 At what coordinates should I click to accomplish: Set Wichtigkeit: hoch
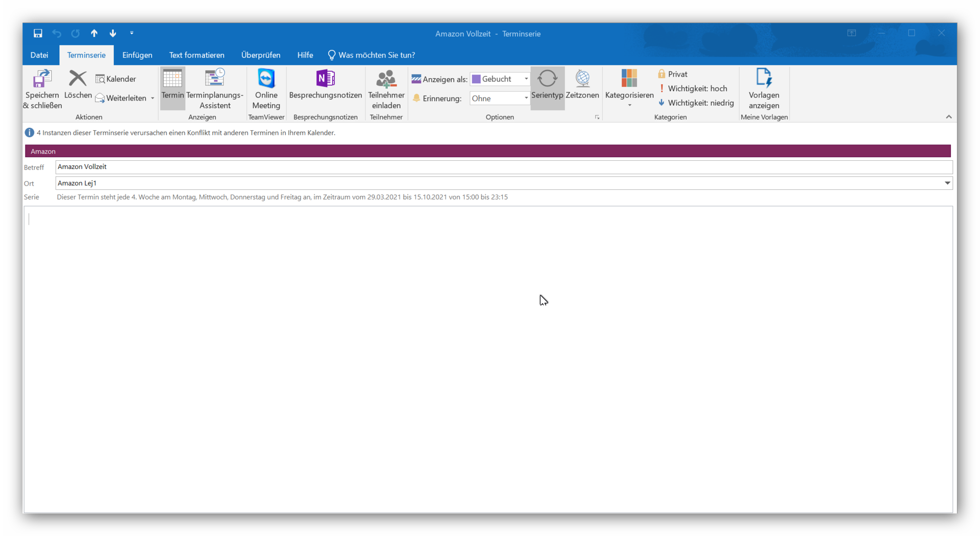(693, 88)
